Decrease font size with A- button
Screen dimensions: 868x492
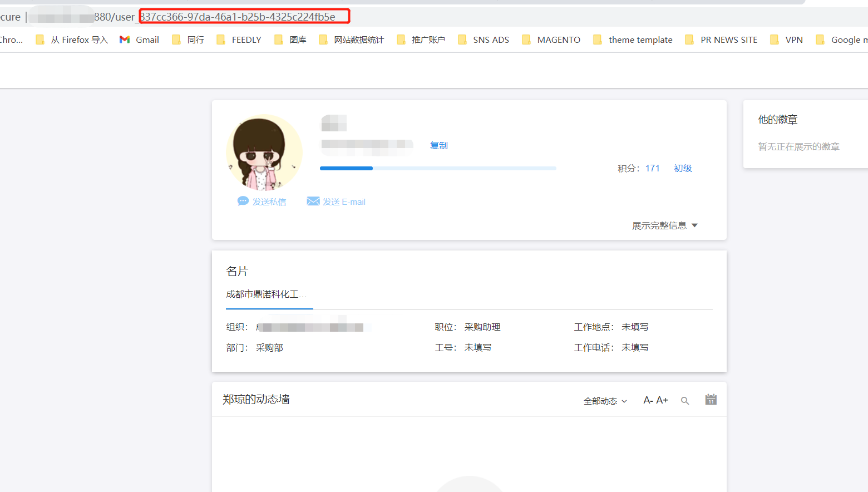point(648,400)
